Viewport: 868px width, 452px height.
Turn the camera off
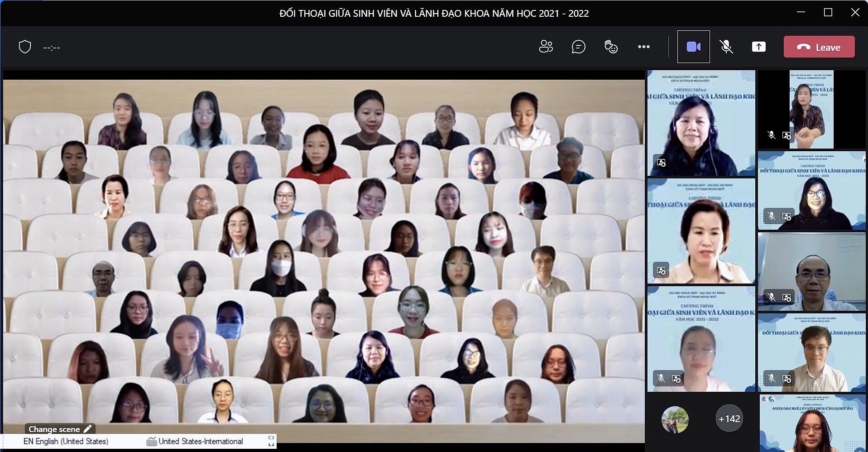tap(693, 47)
